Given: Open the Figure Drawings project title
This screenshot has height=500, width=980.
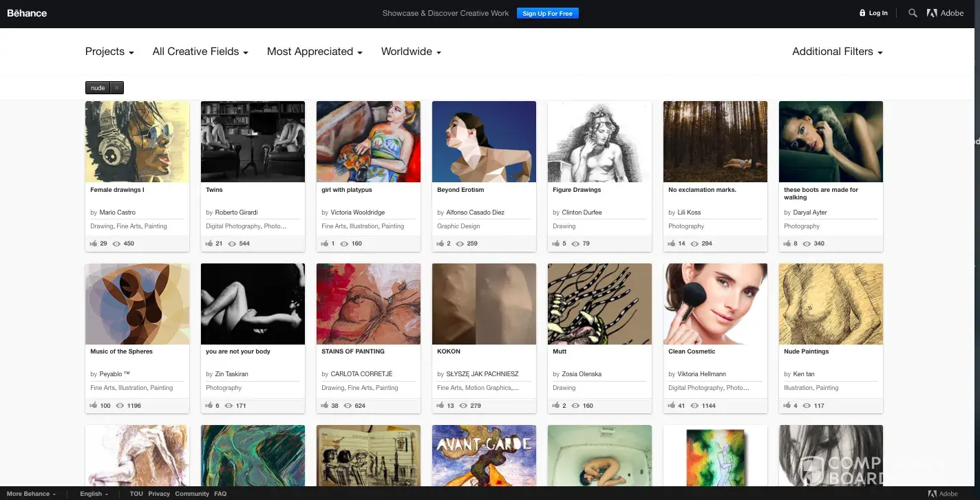Looking at the screenshot, I should pos(577,190).
